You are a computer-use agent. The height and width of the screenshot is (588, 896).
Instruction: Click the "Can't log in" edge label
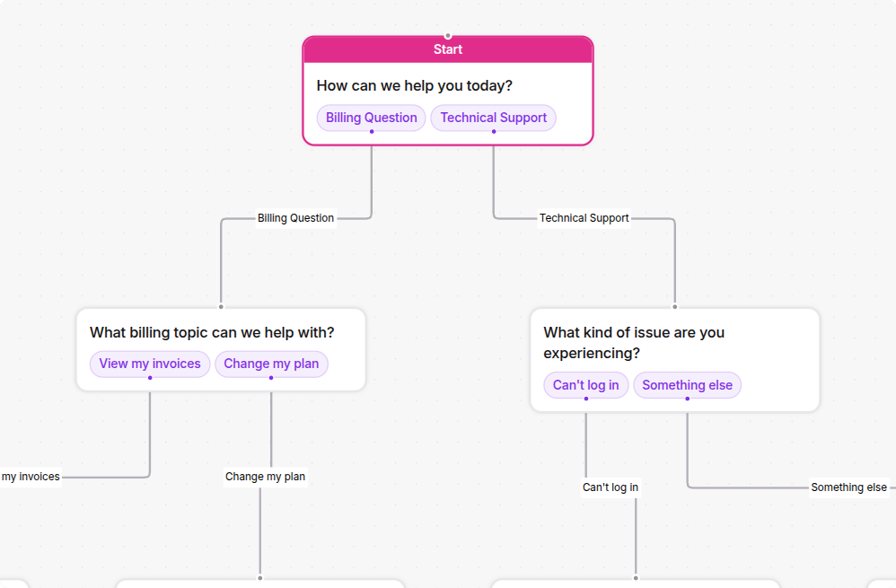pos(611,487)
